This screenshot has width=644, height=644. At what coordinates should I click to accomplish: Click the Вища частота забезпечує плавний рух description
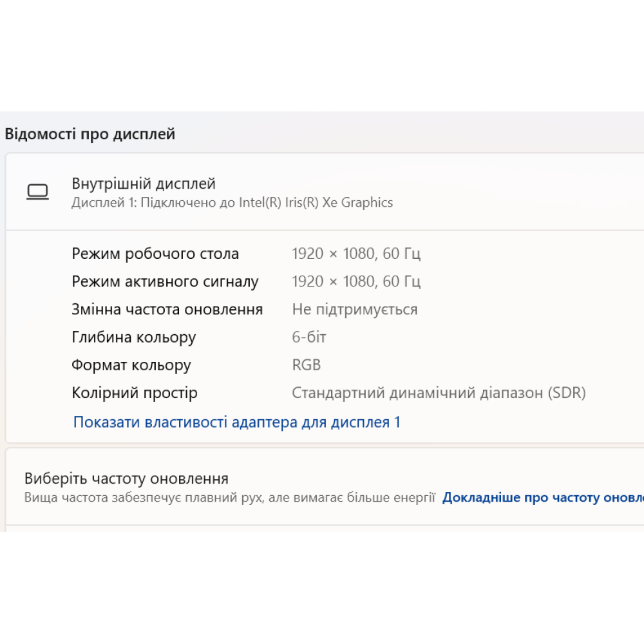[230, 498]
